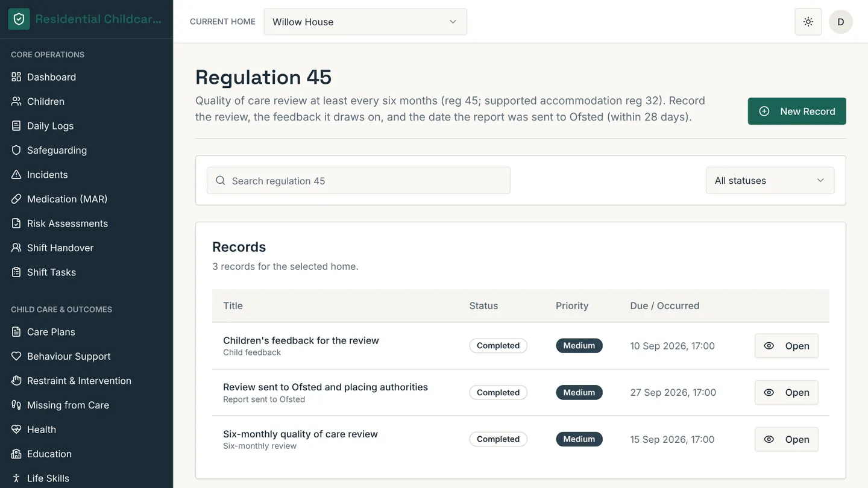Click the shield logo icon in sidebar header

click(x=19, y=19)
